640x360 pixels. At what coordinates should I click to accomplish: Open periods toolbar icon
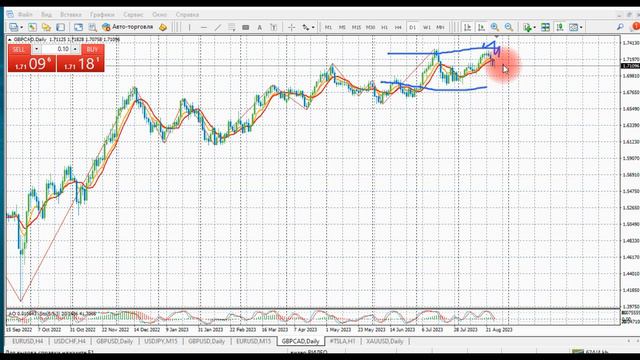[560, 27]
